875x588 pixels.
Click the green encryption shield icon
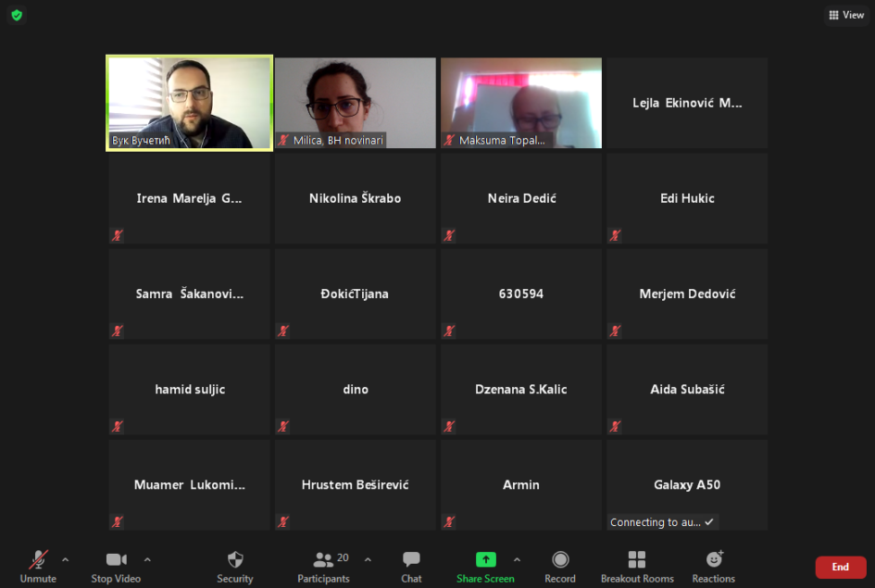(x=17, y=15)
